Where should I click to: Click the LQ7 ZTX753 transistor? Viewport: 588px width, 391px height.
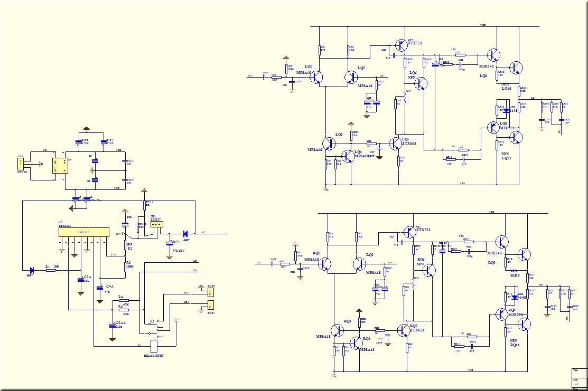pos(402,46)
